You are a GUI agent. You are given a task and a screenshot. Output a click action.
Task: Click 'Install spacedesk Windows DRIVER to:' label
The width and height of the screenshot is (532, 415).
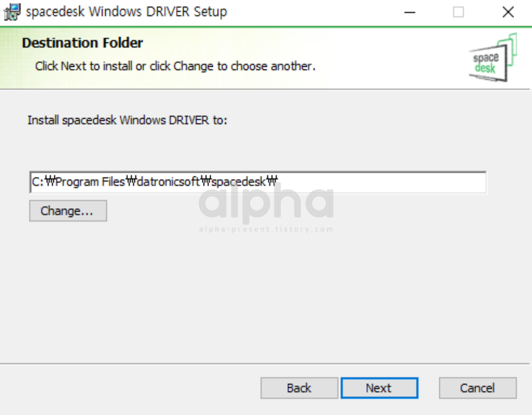pyautogui.click(x=127, y=120)
